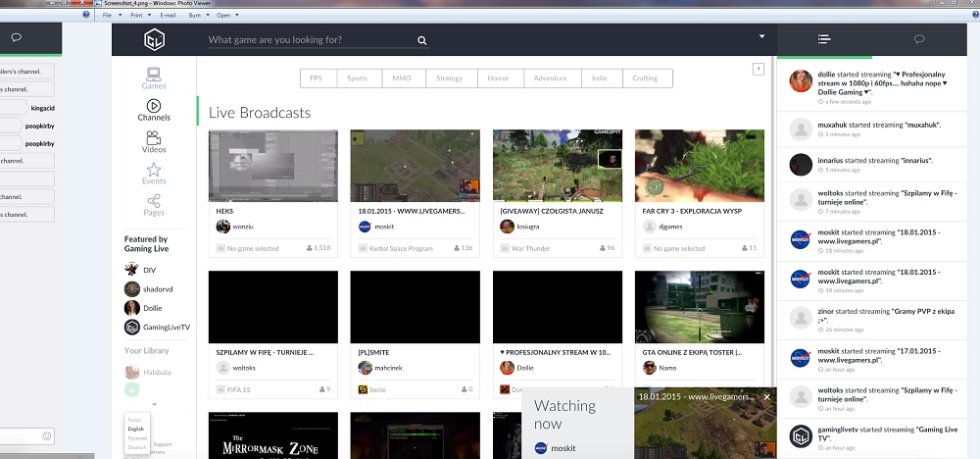
Task: Open DIV featured channel
Action: point(140,270)
